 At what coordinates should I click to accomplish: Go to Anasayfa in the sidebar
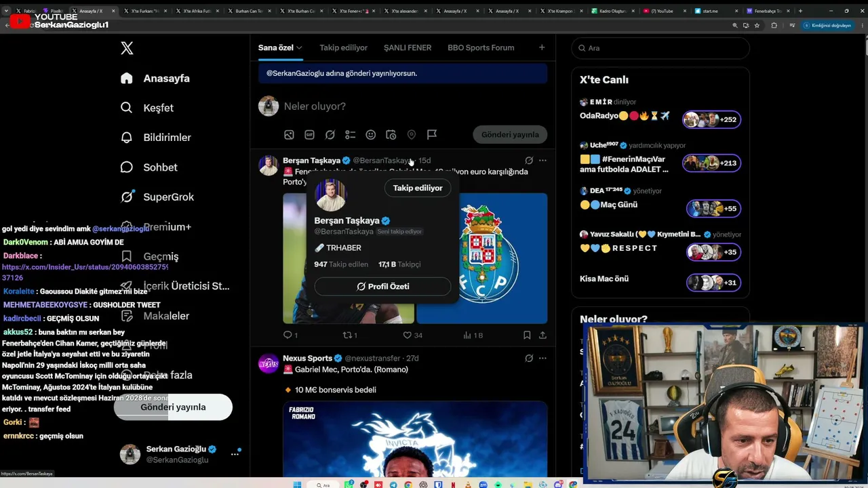coord(155,78)
